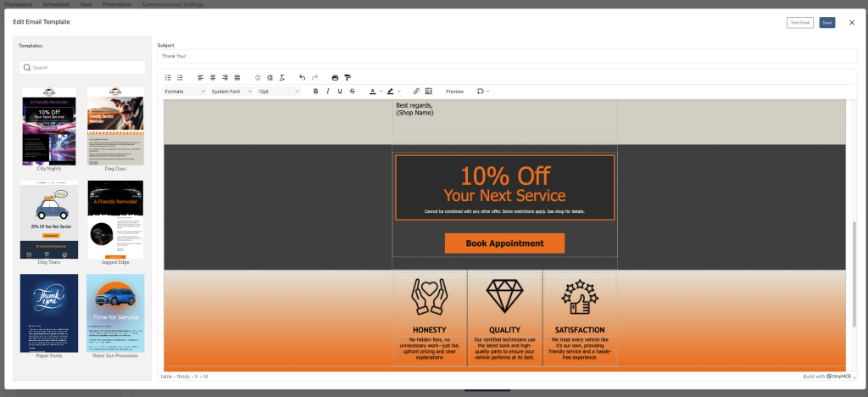The width and height of the screenshot is (868, 397).
Task: Select the Jagged Edge template
Action: 115,222
